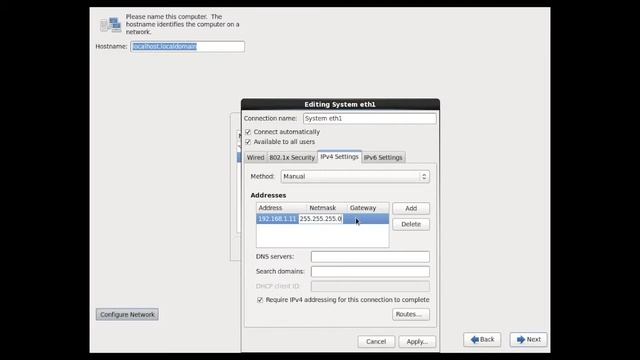640x360 pixels.
Task: Click the empty Gateway cell of the 192.168.1.11 row
Action: 366,219
